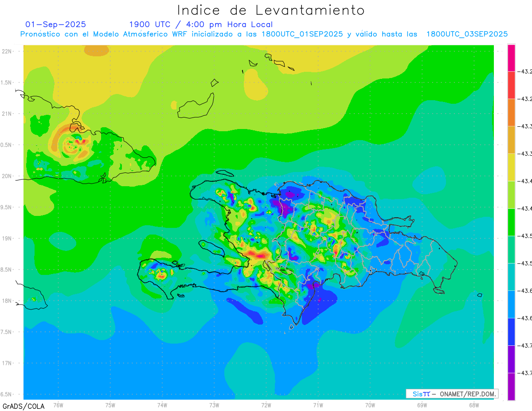Choose the yellow swatch in the color bar
Image resolution: width=532 pixels, height=411 pixels.
[x=511, y=168]
